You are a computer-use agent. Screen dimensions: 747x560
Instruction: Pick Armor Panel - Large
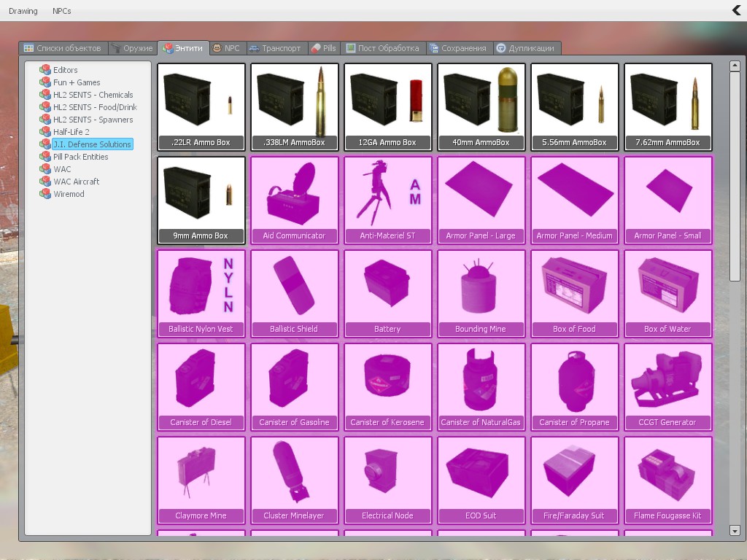tap(481, 201)
